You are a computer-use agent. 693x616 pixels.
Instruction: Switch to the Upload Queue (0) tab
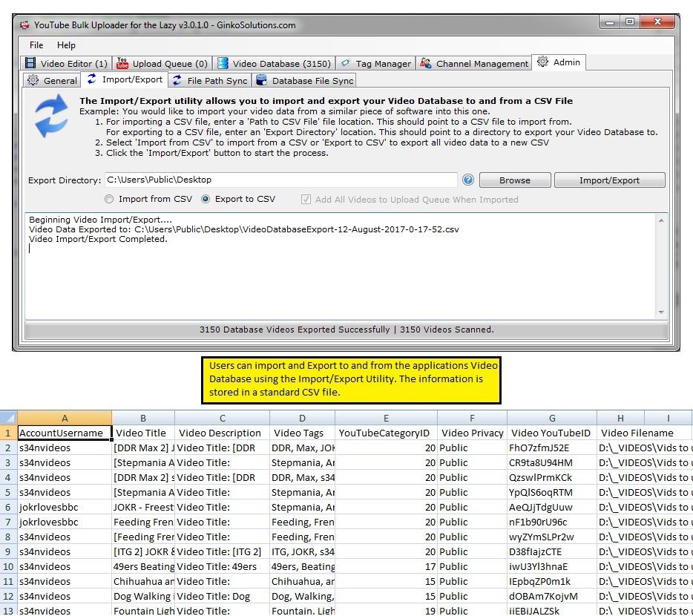click(x=162, y=63)
